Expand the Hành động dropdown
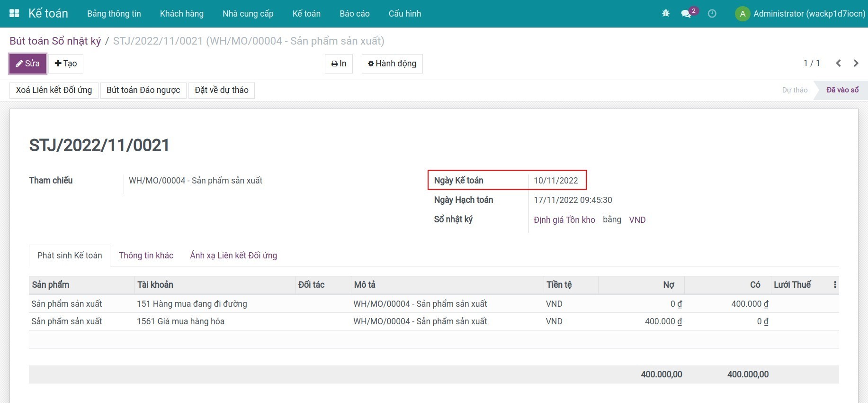Viewport: 868px width, 403px height. [x=392, y=64]
